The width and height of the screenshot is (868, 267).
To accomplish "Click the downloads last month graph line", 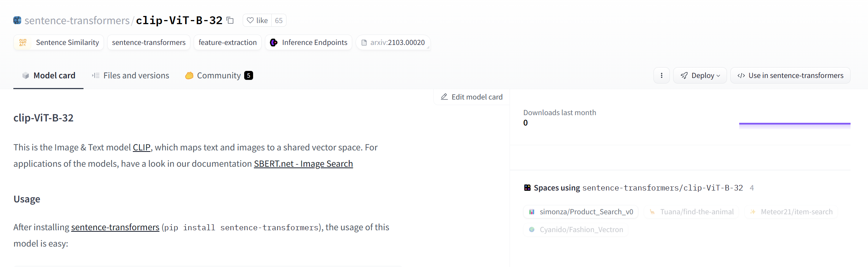I will click(795, 124).
